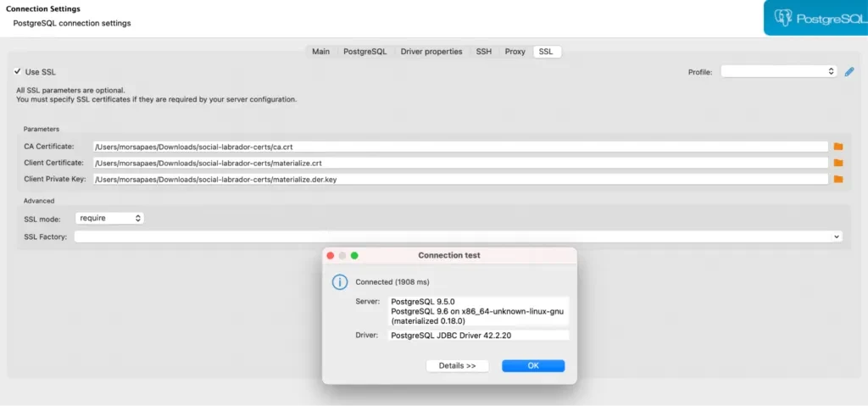The width and height of the screenshot is (868, 406).
Task: Click the (materialized 0.18.0) text line
Action: (x=428, y=320)
